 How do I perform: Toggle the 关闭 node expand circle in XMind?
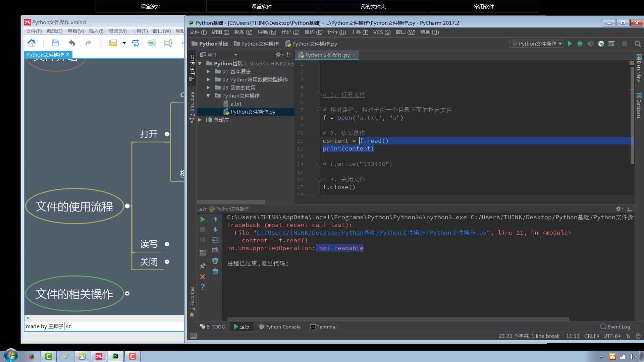click(167, 262)
